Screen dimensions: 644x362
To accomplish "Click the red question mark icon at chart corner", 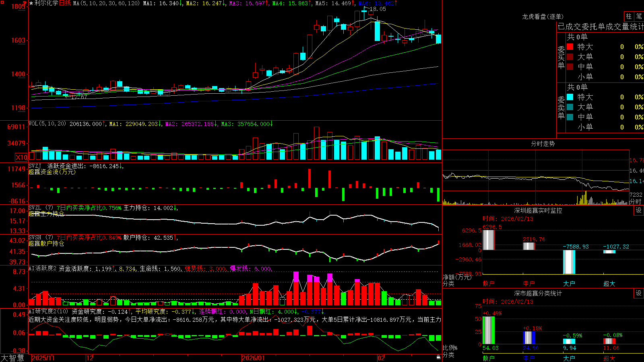I will [x=25, y=3].
